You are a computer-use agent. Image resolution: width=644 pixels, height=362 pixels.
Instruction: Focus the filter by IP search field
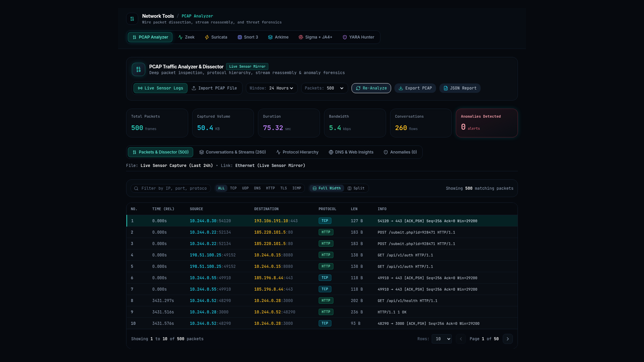(x=171, y=188)
